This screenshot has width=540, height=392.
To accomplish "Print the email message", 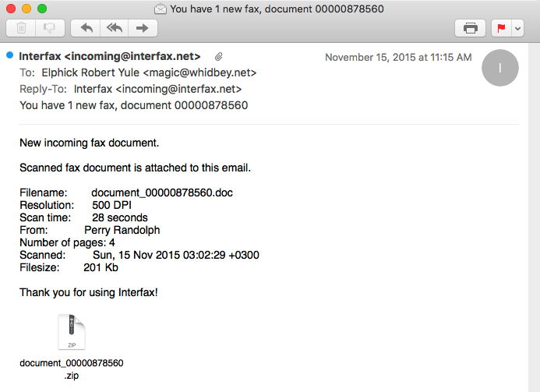I will (471, 28).
